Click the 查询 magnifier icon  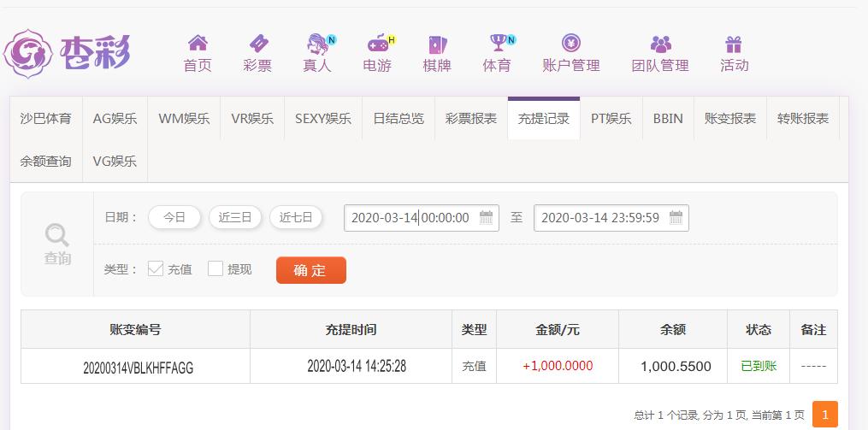(57, 235)
